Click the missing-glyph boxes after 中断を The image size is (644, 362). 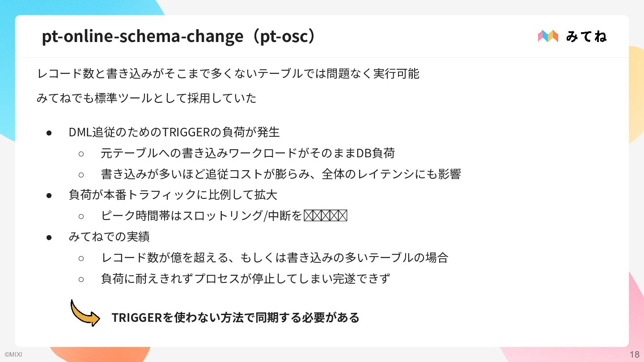coord(326,216)
